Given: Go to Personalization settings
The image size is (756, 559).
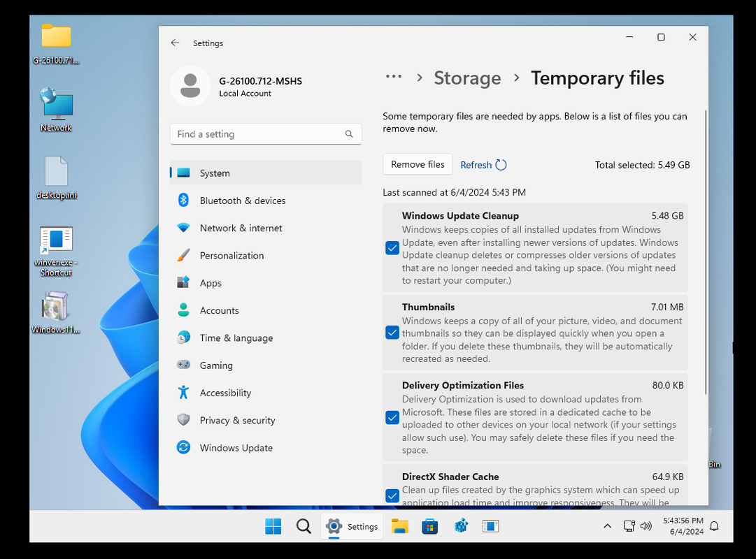Looking at the screenshot, I should [266, 255].
